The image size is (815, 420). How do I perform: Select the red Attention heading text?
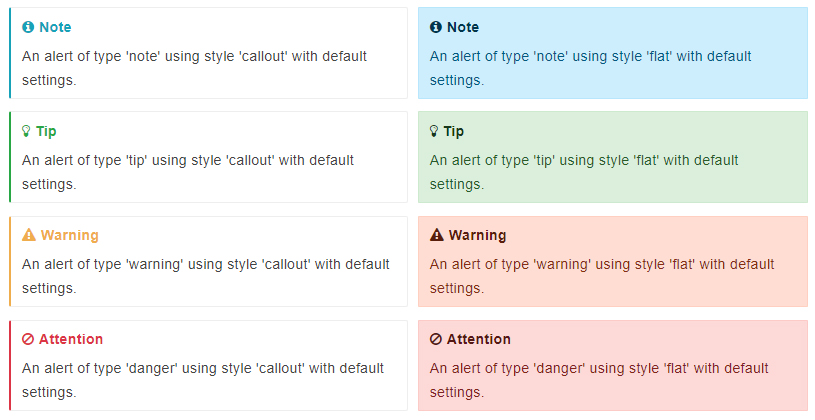(71, 339)
